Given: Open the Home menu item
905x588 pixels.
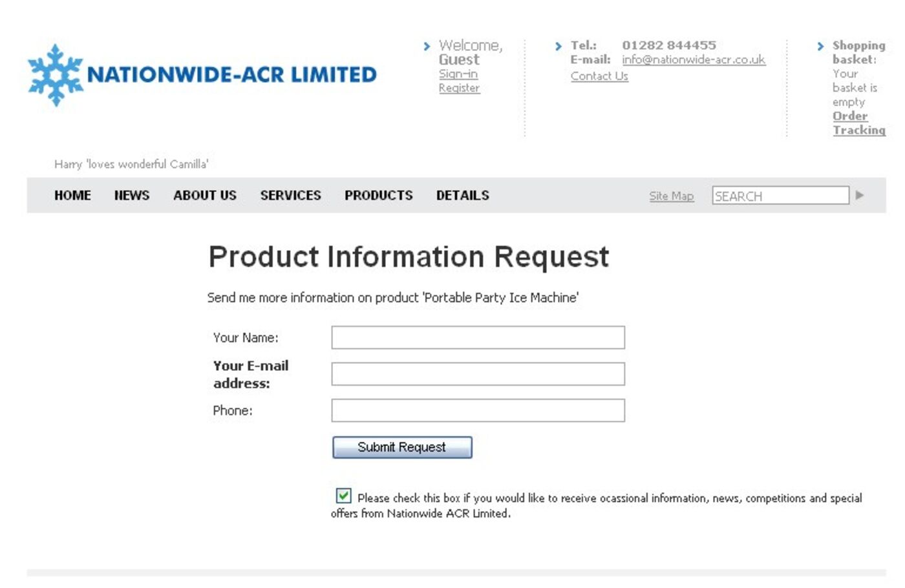Looking at the screenshot, I should pyautogui.click(x=72, y=195).
